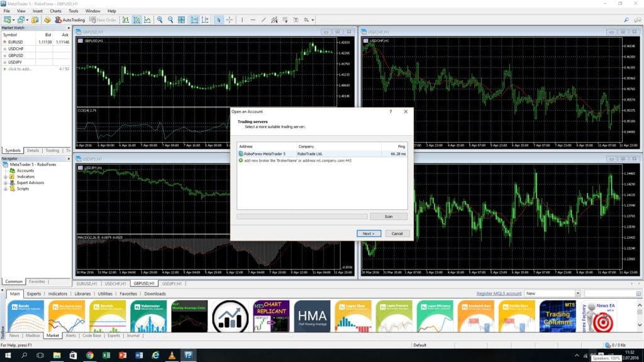Viewport: 644px width, 362px height.
Task: Click the New Chart toolbar icon
Action: click(x=7, y=19)
